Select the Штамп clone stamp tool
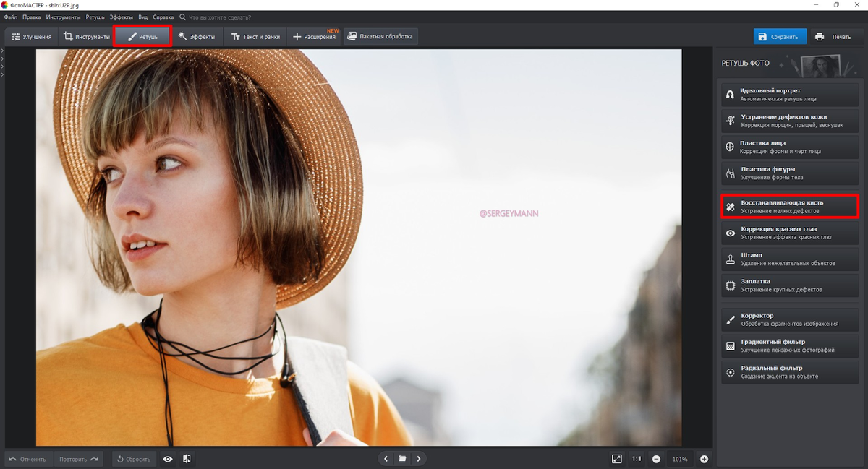This screenshot has height=469, width=868. pos(789,259)
